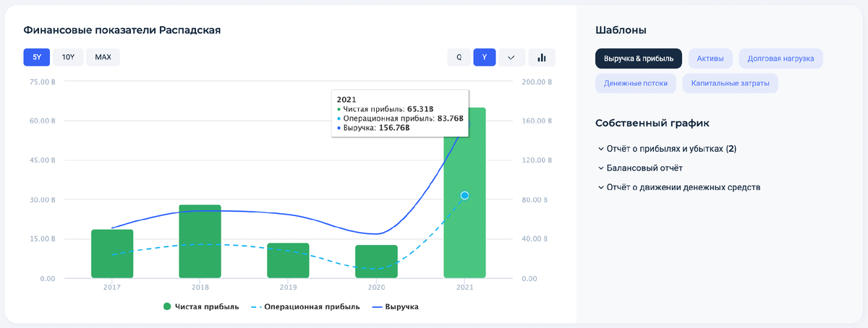This screenshot has width=868, height=328.
Task: Click tooltip value Выручка: 156.76B
Action: tap(377, 128)
